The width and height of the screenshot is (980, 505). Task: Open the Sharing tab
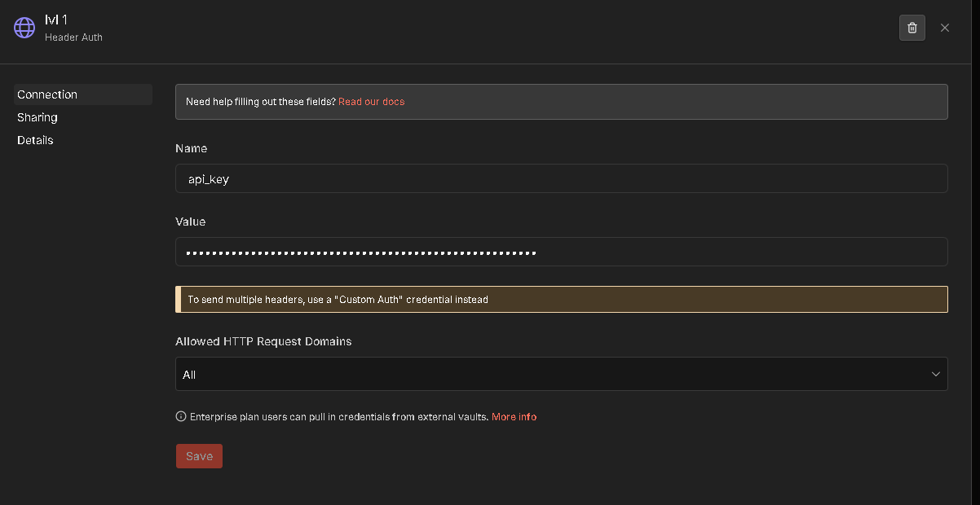[x=38, y=117]
